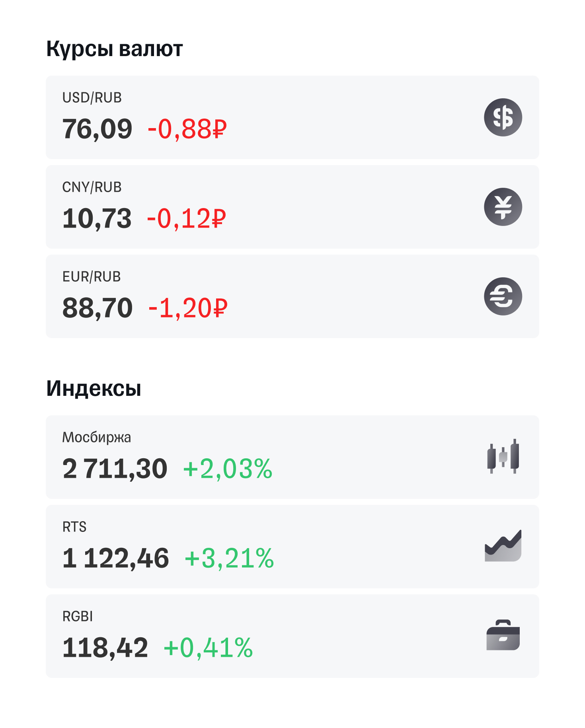Click the RGBI index name

tap(78, 617)
